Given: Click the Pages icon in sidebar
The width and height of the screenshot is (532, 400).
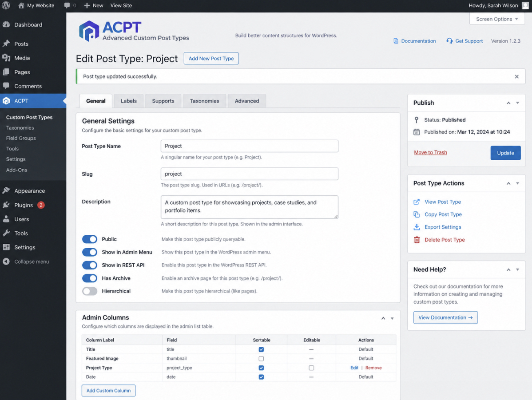Looking at the screenshot, I should 6,72.
